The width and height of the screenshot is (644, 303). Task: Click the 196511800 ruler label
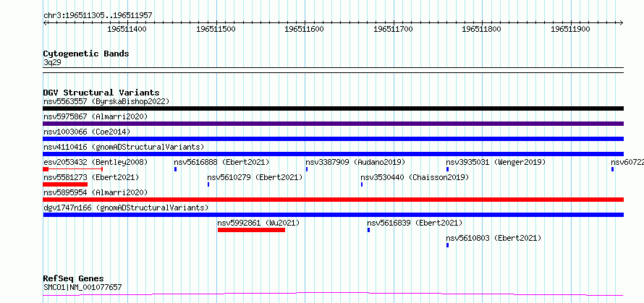tap(481, 29)
